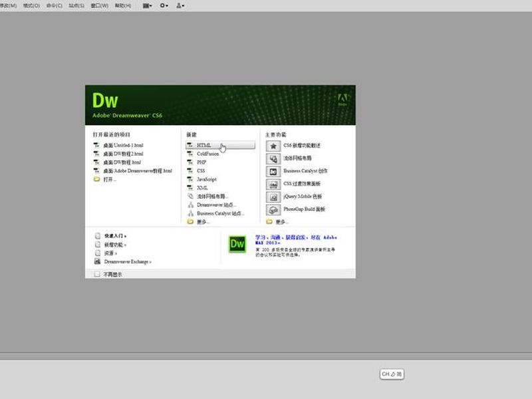Click jQuery Mobile 色板 feature icon
532x399 pixels.
(273, 197)
